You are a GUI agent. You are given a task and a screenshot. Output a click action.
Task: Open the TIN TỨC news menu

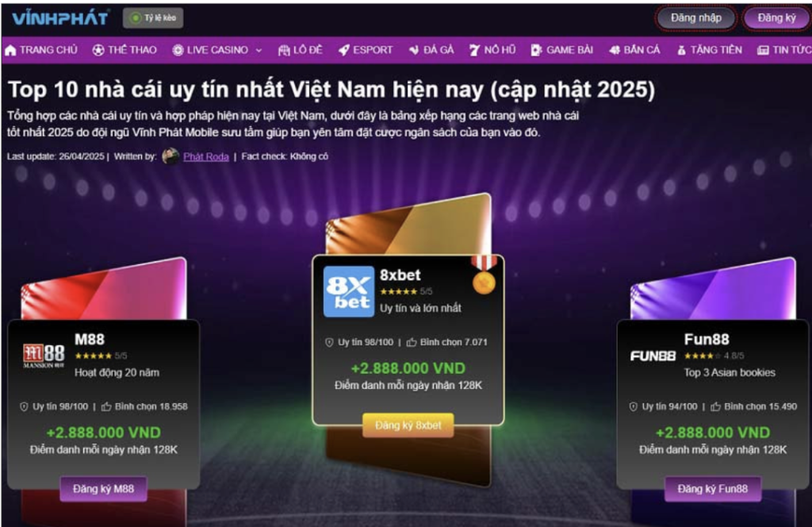click(783, 50)
